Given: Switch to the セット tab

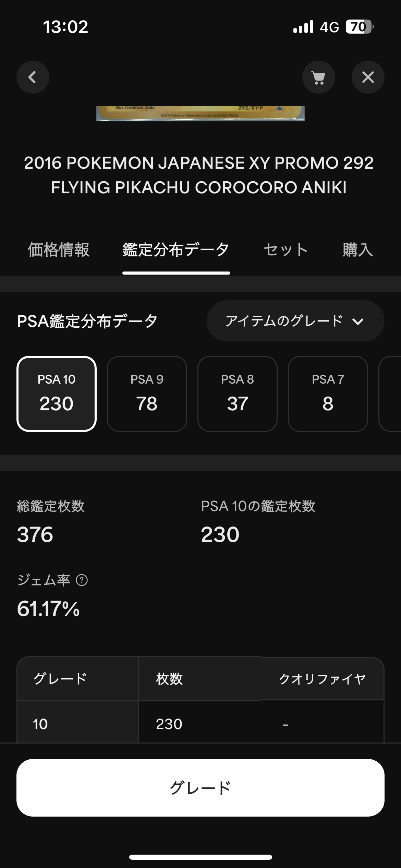Looking at the screenshot, I should 286,250.
